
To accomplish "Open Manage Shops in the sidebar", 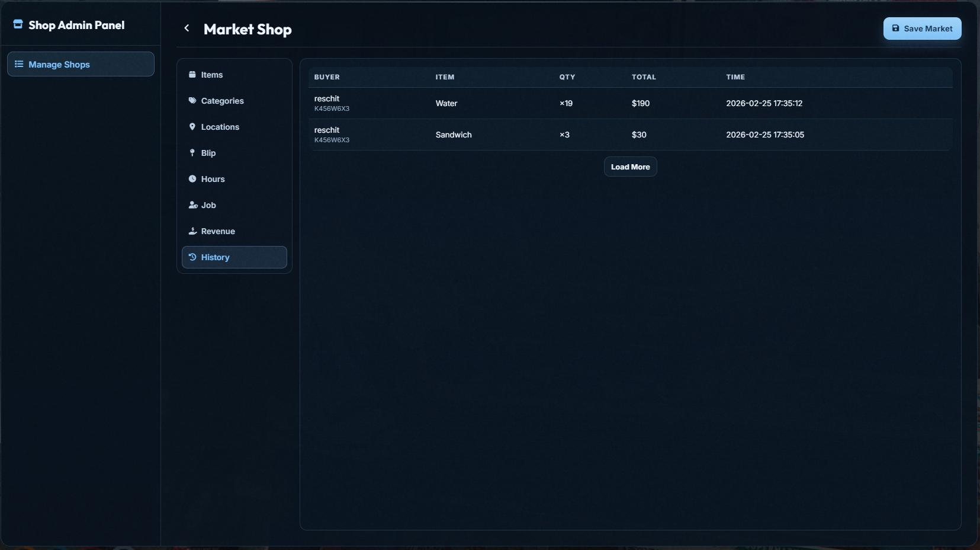I will [x=81, y=64].
